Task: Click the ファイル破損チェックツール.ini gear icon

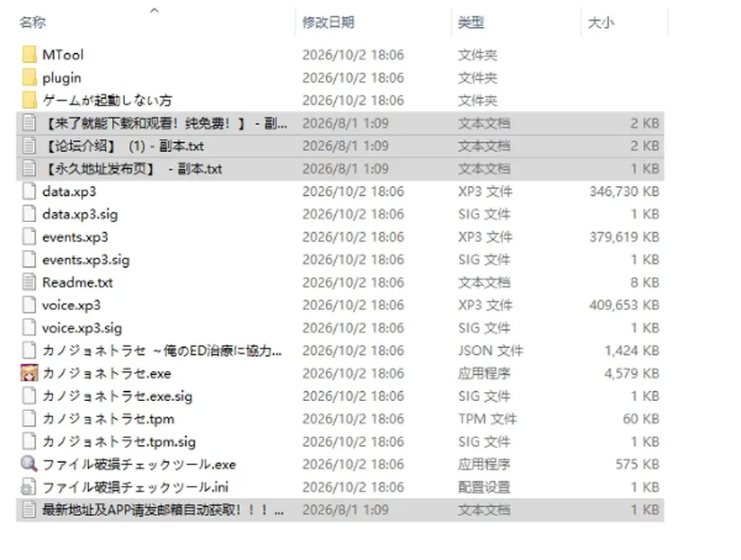Action: pyautogui.click(x=29, y=487)
